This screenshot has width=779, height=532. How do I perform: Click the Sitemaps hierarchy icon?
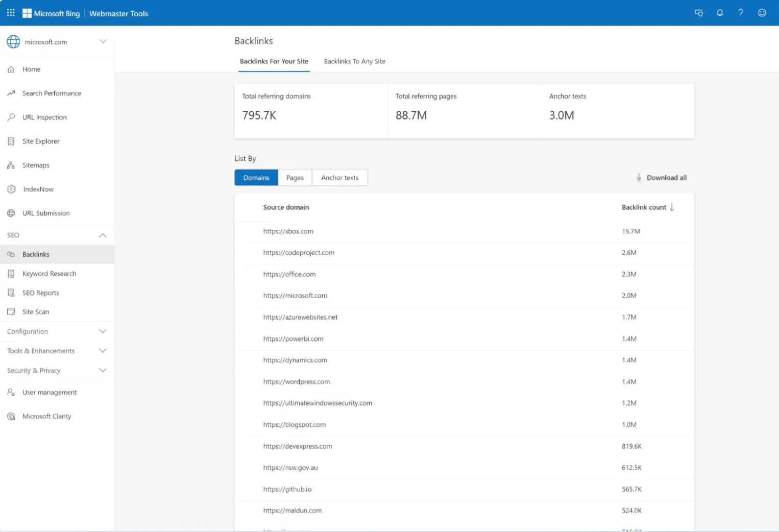click(11, 165)
